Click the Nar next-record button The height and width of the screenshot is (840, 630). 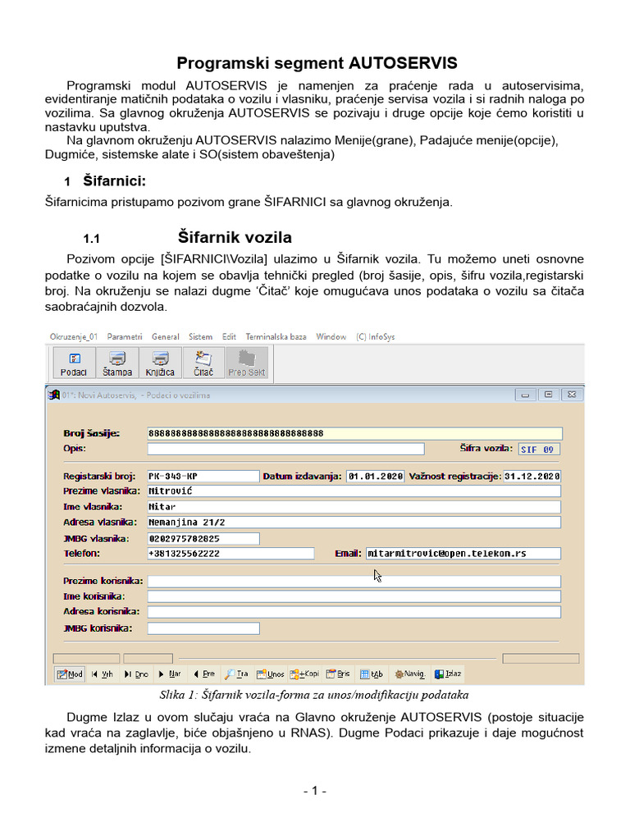pos(169,674)
